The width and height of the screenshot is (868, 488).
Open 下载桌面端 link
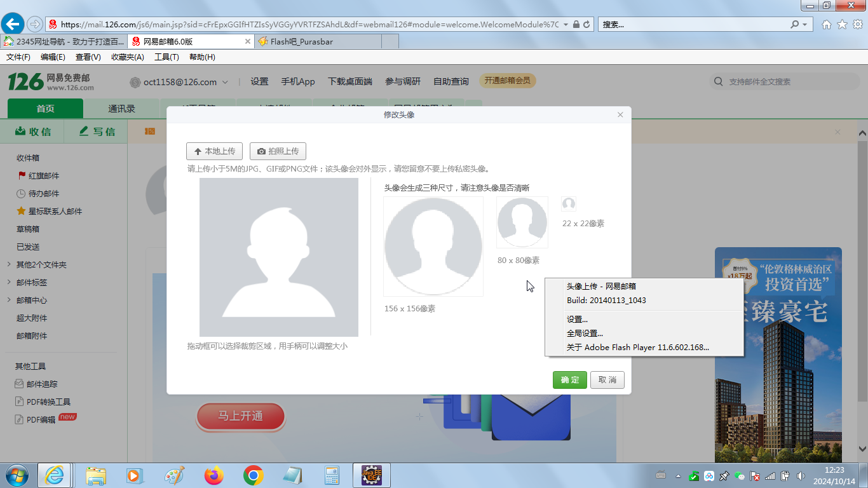(350, 81)
